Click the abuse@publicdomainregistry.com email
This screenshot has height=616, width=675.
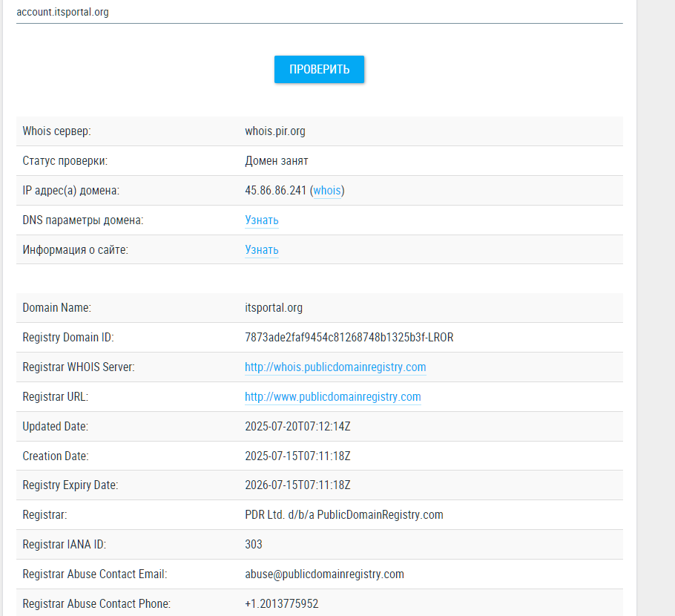[324, 574]
